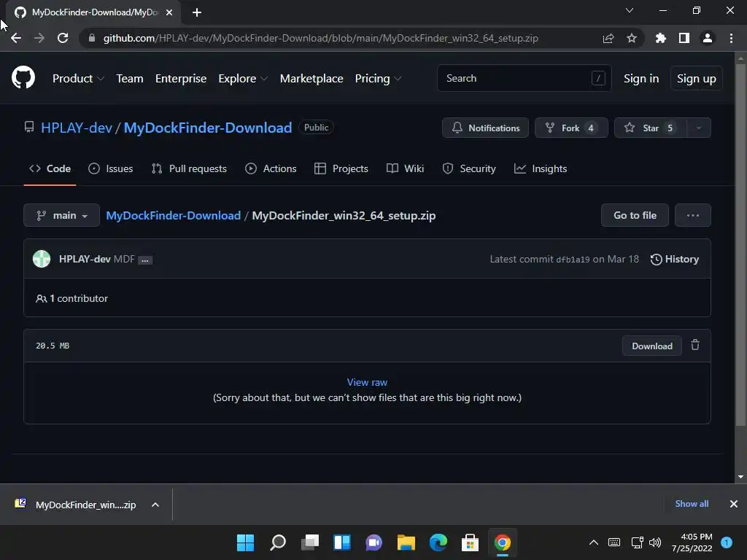Open the Security tab
Viewport: 747px width, 560px height.
tap(469, 168)
